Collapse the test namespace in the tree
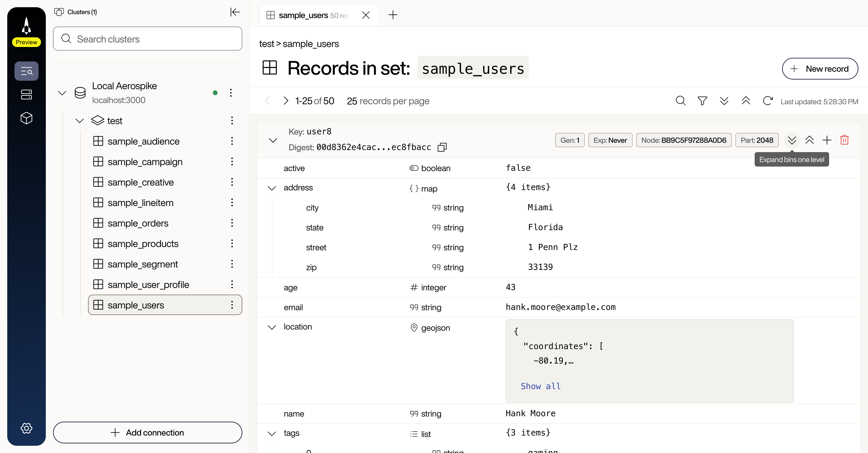Image resolution: width=868 pixels, height=453 pixels. tap(80, 120)
